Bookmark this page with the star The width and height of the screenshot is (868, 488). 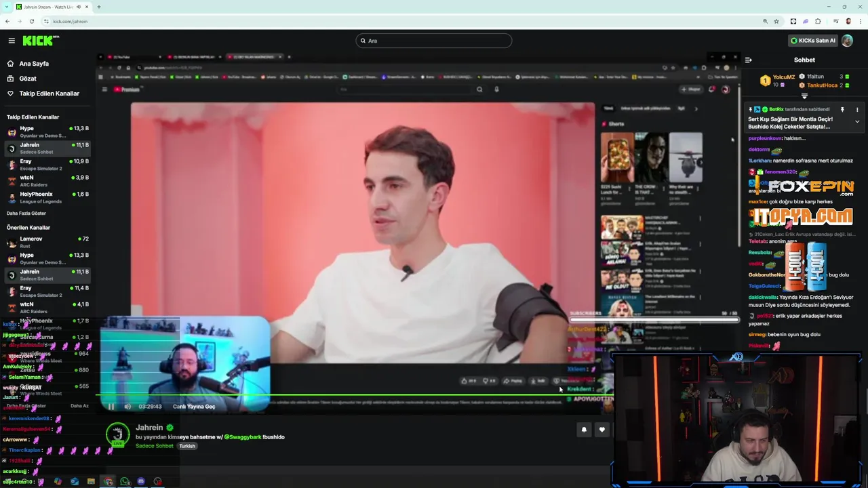click(x=776, y=21)
